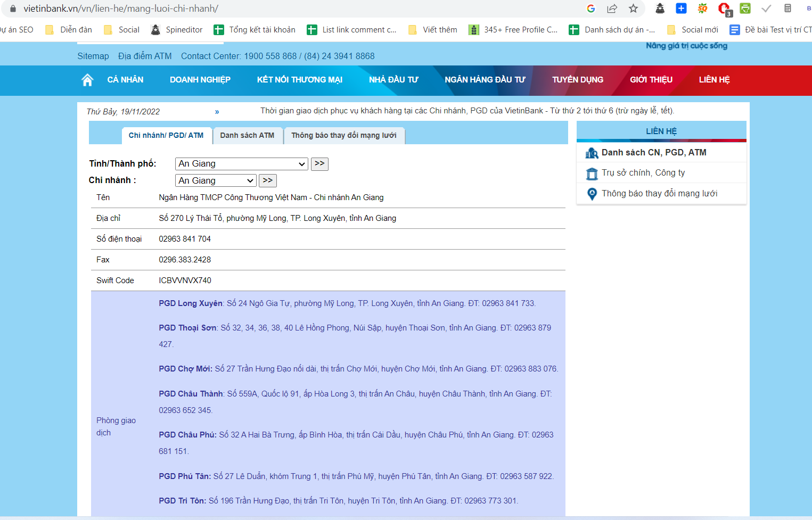Image resolution: width=812 pixels, height=520 pixels.
Task: Open Danh sách dự án bookmark
Action: click(x=612, y=30)
